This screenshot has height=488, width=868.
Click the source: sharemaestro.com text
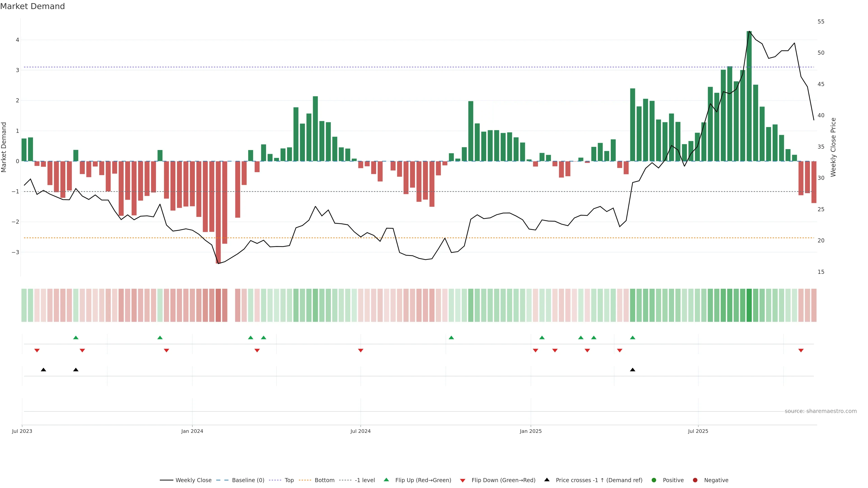tap(821, 411)
